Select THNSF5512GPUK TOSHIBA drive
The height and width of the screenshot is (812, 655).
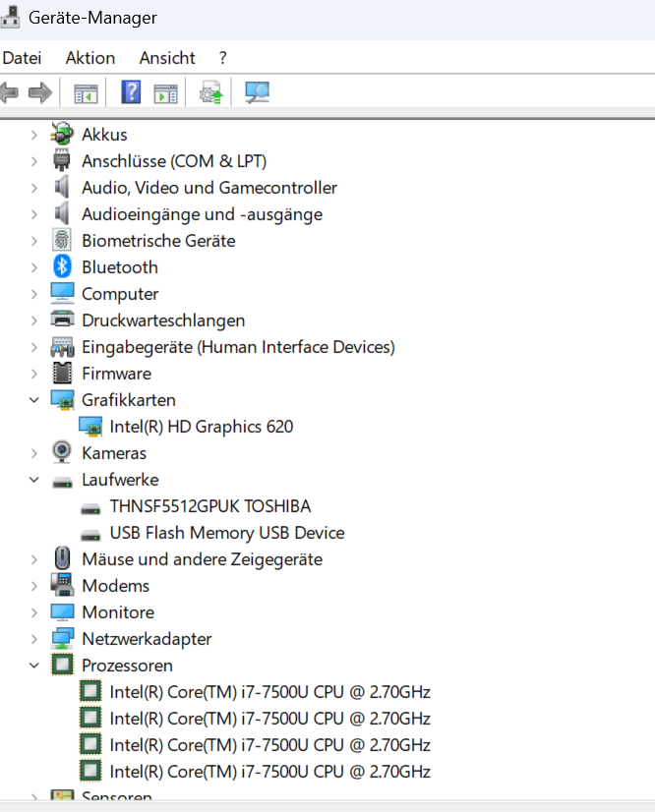pyautogui.click(x=209, y=506)
